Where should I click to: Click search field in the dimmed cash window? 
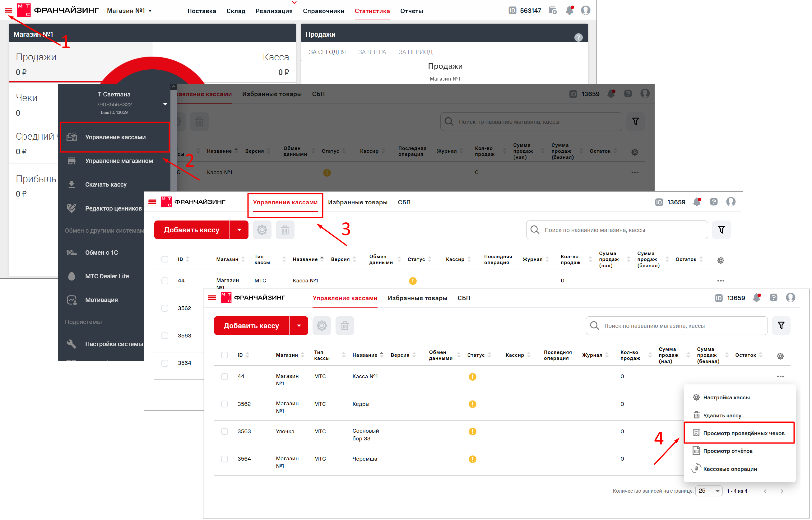531,122
